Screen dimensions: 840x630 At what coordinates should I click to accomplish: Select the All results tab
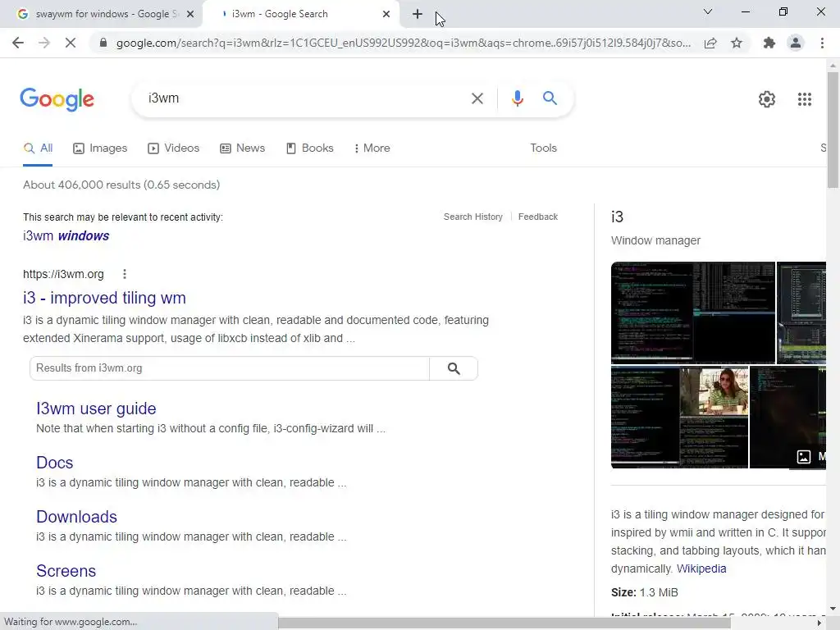(38, 148)
